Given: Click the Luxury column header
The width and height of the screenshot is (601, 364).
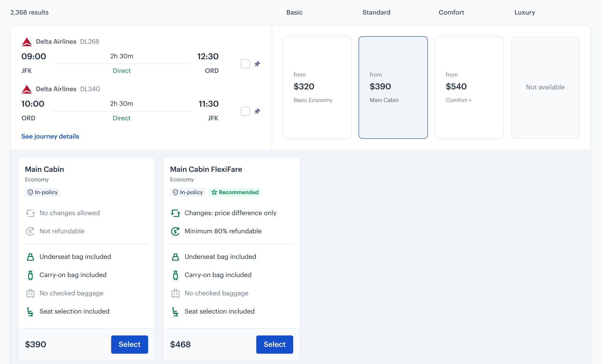Looking at the screenshot, I should [x=525, y=12].
